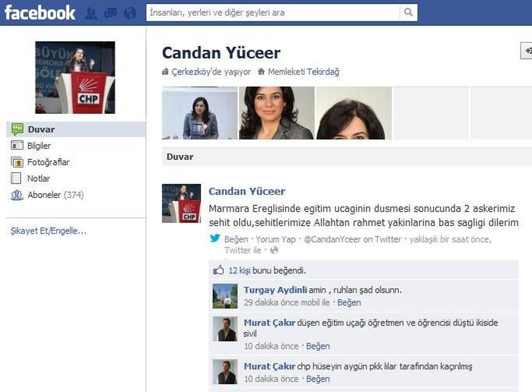This screenshot has width=532, height=392.
Task: Click Şikayet Et/Engelle link
Action: tap(48, 231)
